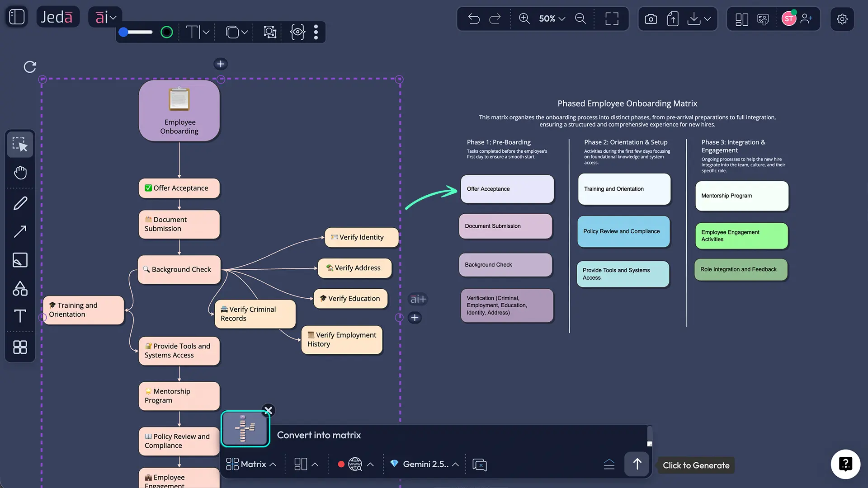This screenshot has height=488, width=868.
Task: Insert an image from the sidebar
Action: tap(20, 260)
